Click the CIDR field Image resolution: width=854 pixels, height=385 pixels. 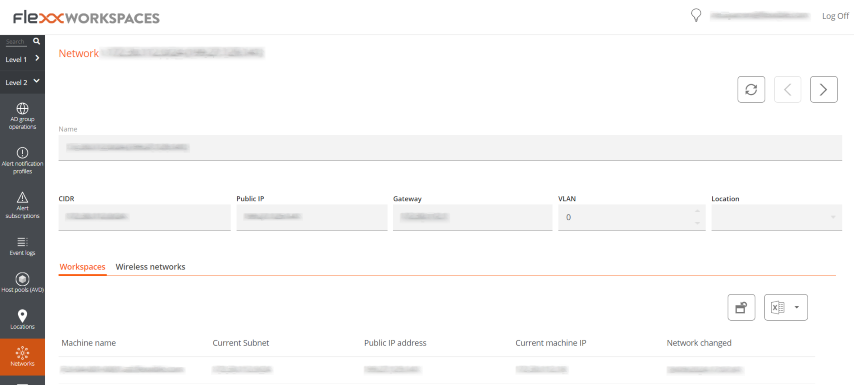144,217
